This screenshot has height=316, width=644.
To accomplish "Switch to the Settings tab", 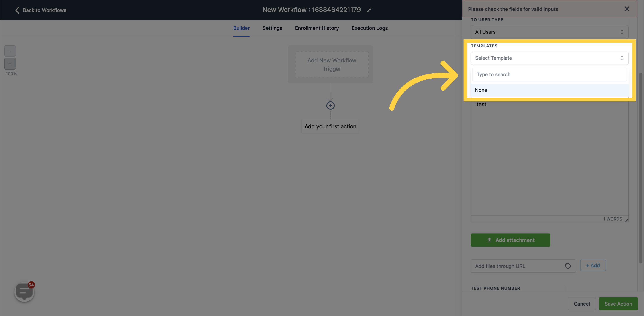I will tap(272, 28).
